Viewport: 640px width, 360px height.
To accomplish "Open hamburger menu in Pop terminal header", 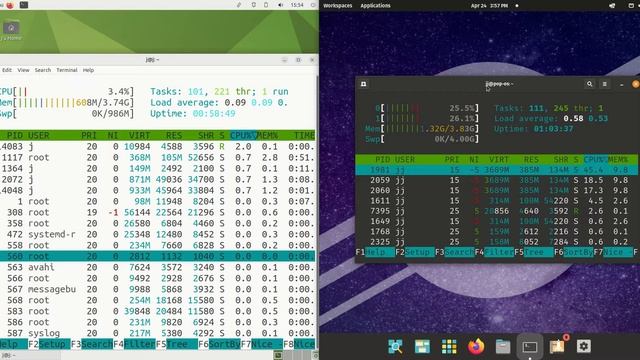I will pos(604,84).
